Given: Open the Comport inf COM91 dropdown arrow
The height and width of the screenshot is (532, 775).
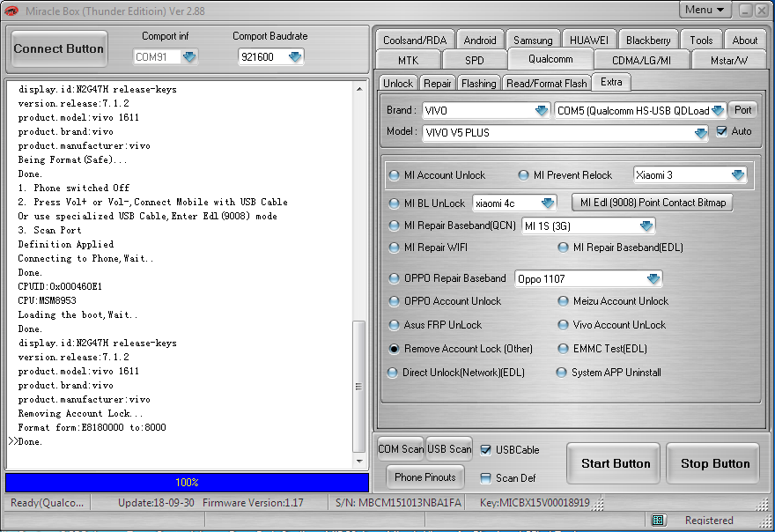Looking at the screenshot, I should [x=189, y=57].
